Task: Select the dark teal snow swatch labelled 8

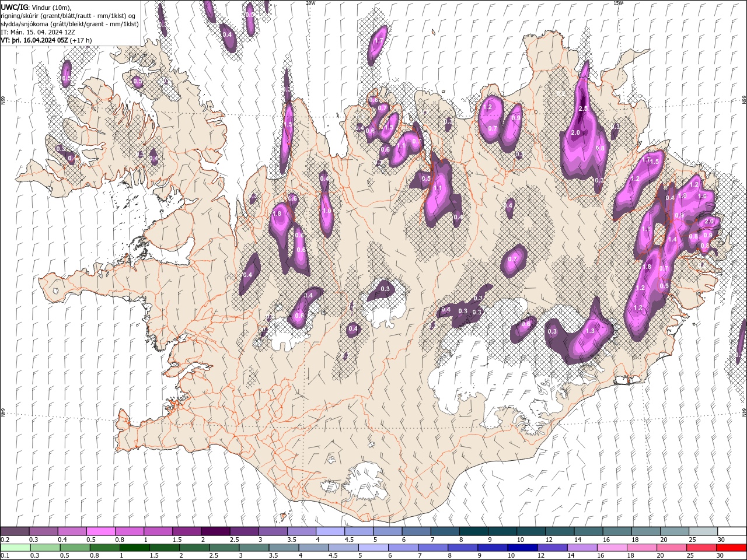Action: pyautogui.click(x=474, y=531)
